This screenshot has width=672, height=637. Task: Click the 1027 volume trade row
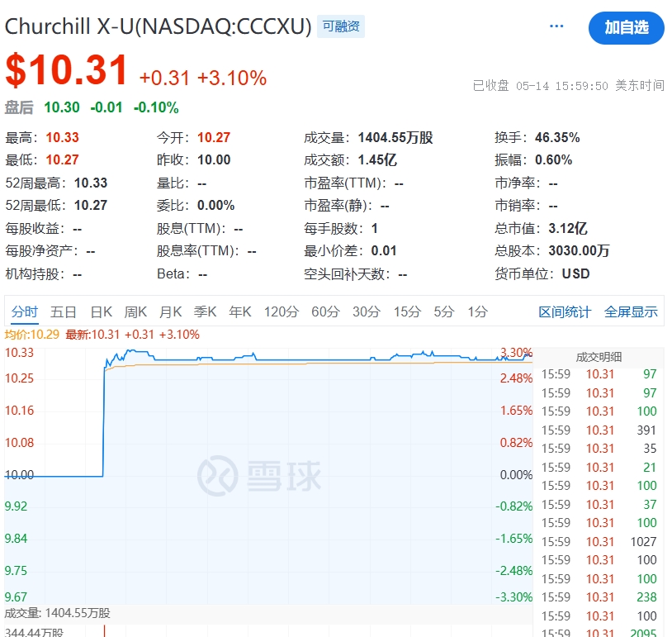coord(599,542)
